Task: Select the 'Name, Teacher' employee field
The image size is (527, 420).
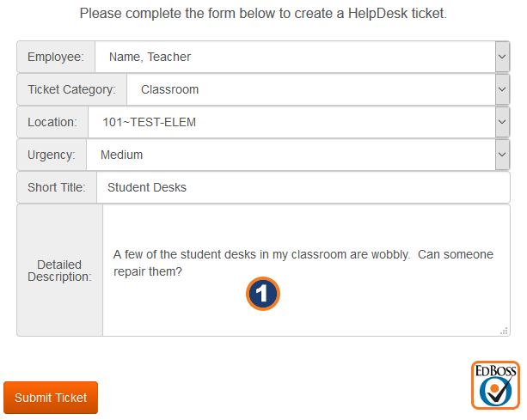Action: point(295,58)
